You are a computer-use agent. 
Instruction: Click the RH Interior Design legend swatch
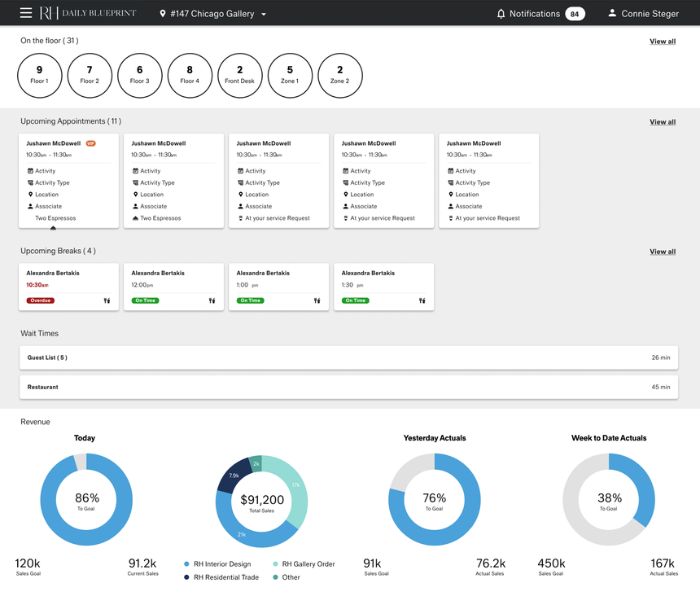pyautogui.click(x=187, y=564)
